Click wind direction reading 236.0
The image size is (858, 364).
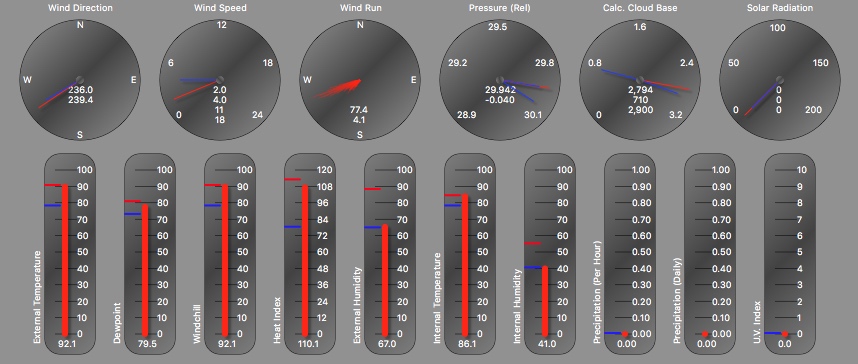click(80, 90)
